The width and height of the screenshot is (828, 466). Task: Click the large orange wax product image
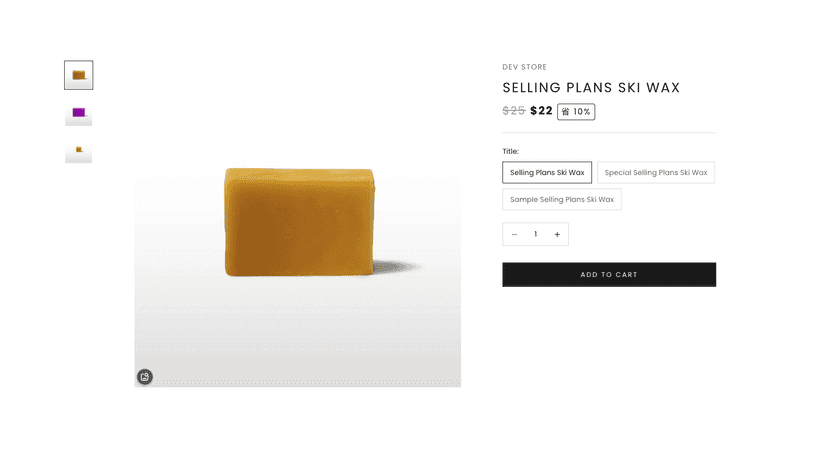pyautogui.click(x=298, y=269)
